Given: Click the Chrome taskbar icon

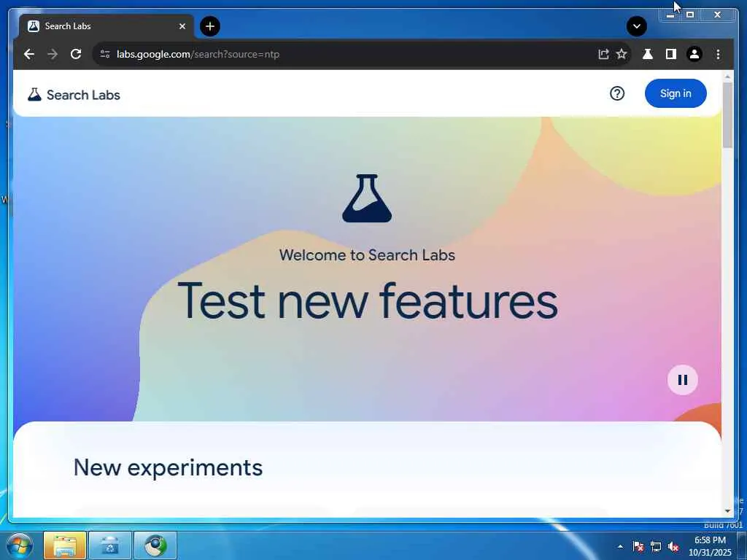Looking at the screenshot, I should tap(155, 545).
